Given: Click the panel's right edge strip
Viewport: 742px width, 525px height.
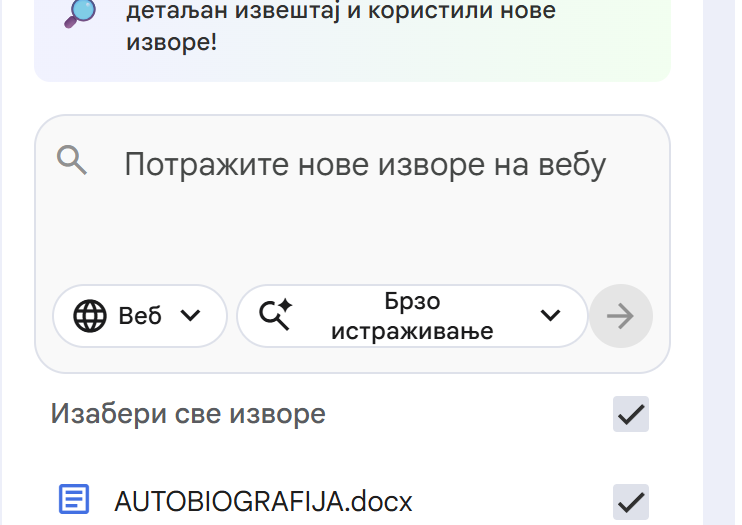Looking at the screenshot, I should click(x=720, y=260).
